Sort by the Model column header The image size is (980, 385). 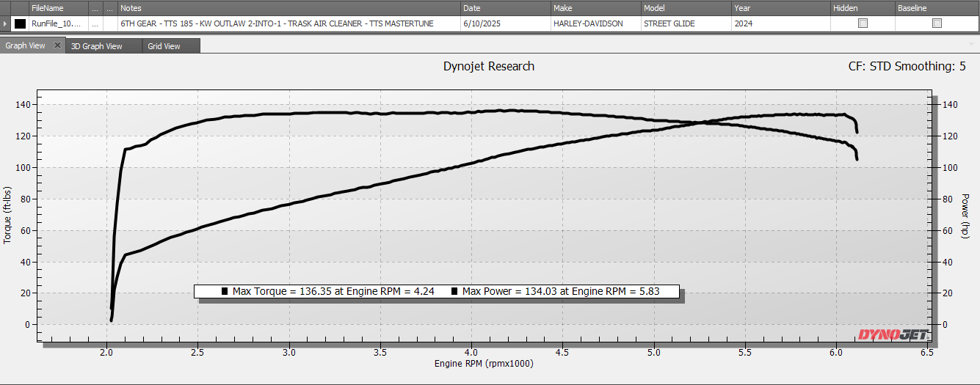686,8
